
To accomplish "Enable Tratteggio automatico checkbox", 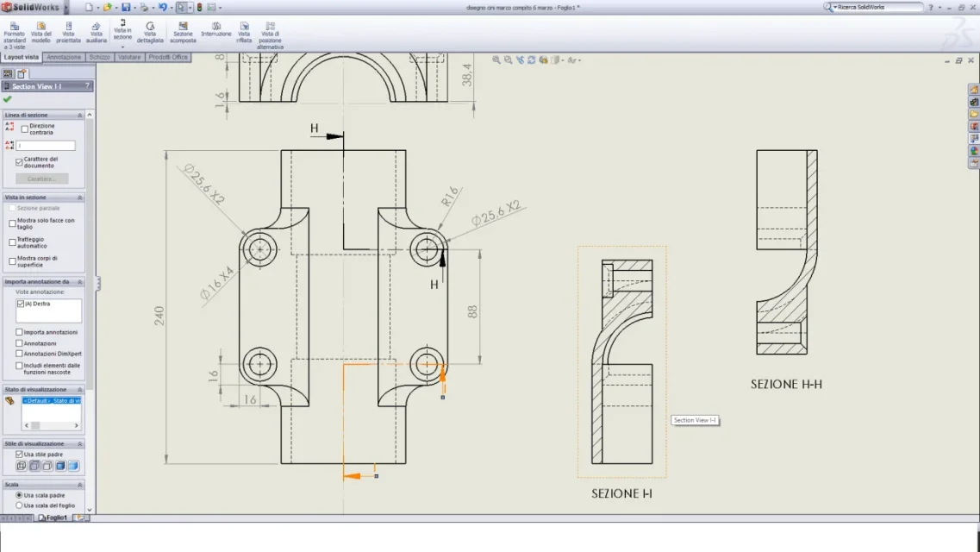I will coord(13,241).
